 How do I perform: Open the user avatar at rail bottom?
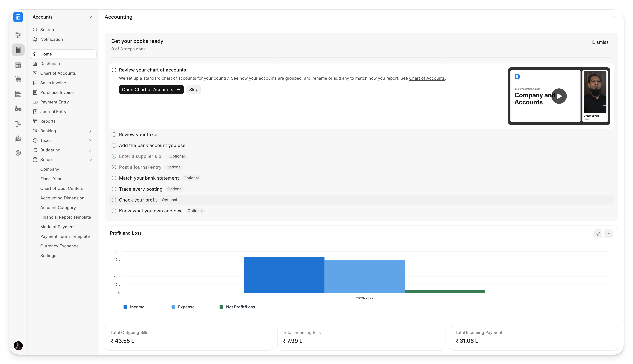18,346
